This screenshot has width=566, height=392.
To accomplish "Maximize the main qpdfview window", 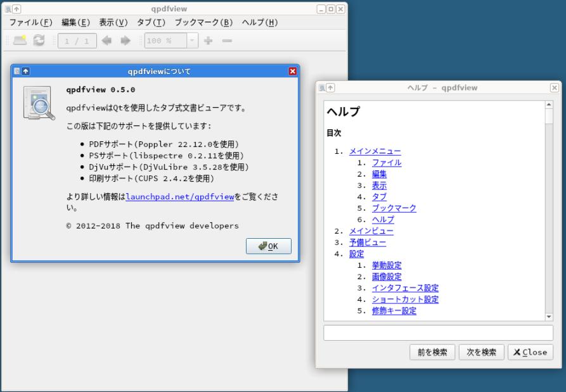I will [331, 9].
